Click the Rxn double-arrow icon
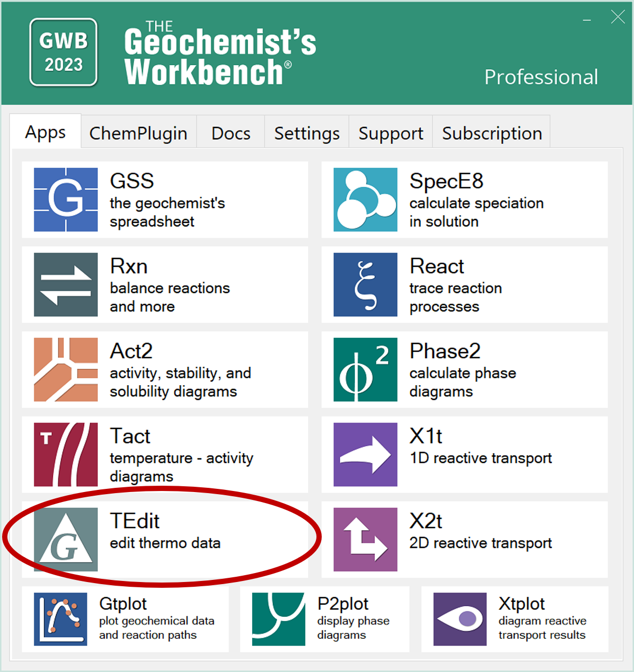This screenshot has width=634, height=672. click(66, 285)
